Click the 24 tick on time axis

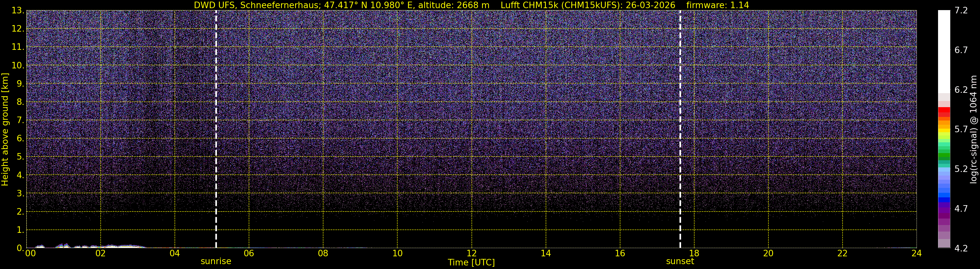tap(917, 254)
